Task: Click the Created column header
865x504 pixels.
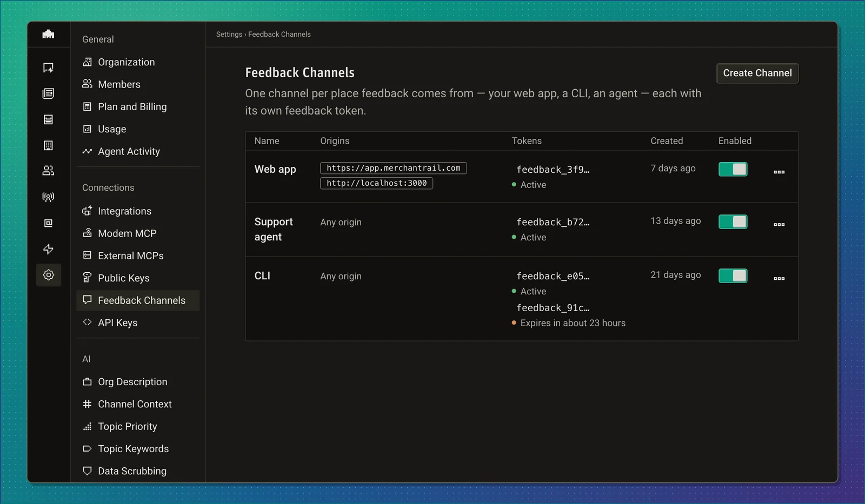Action: tap(667, 140)
